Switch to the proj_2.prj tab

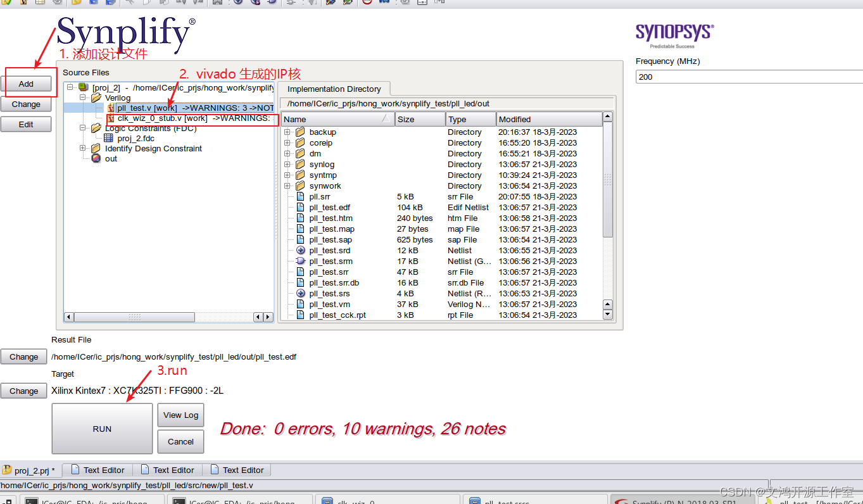pos(30,470)
